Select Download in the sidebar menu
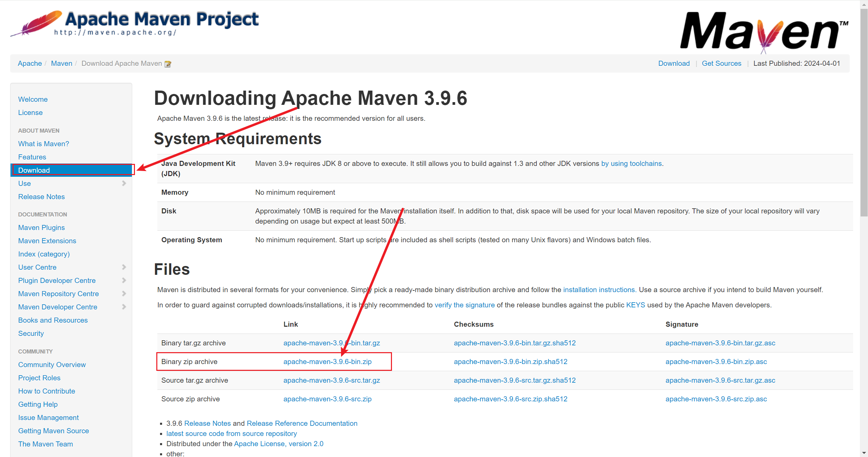This screenshot has height=457, width=868. pyautogui.click(x=34, y=170)
